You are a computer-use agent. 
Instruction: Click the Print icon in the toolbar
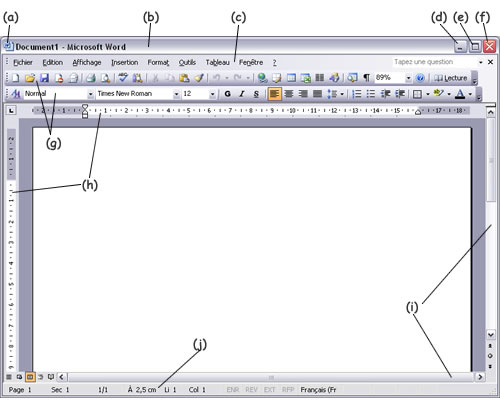[91, 78]
